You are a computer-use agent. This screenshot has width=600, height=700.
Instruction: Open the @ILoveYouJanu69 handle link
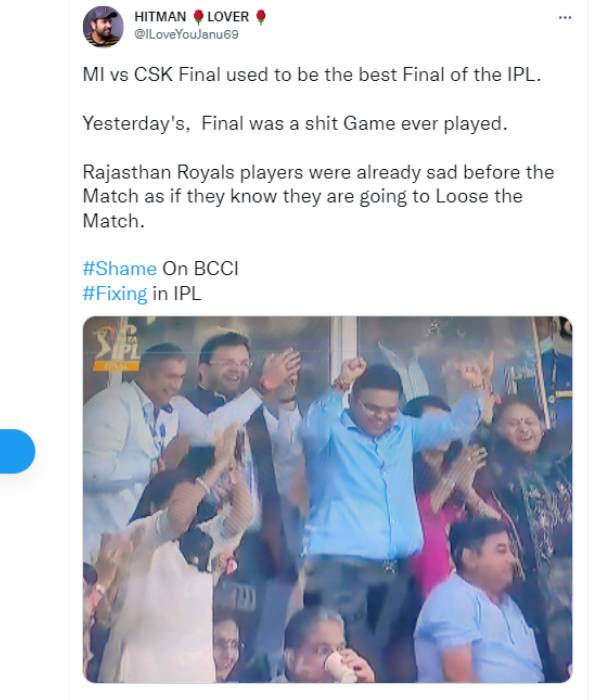tap(186, 35)
